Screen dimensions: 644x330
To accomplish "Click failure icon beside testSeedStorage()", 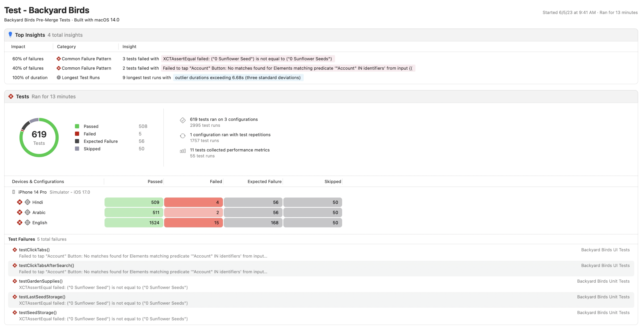I will (15, 312).
